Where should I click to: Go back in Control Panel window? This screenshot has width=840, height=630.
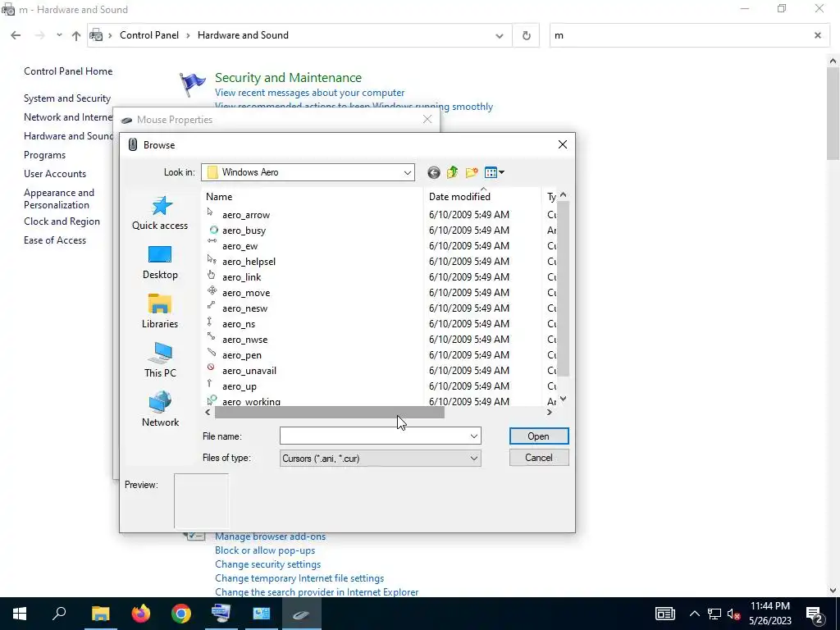(x=16, y=35)
